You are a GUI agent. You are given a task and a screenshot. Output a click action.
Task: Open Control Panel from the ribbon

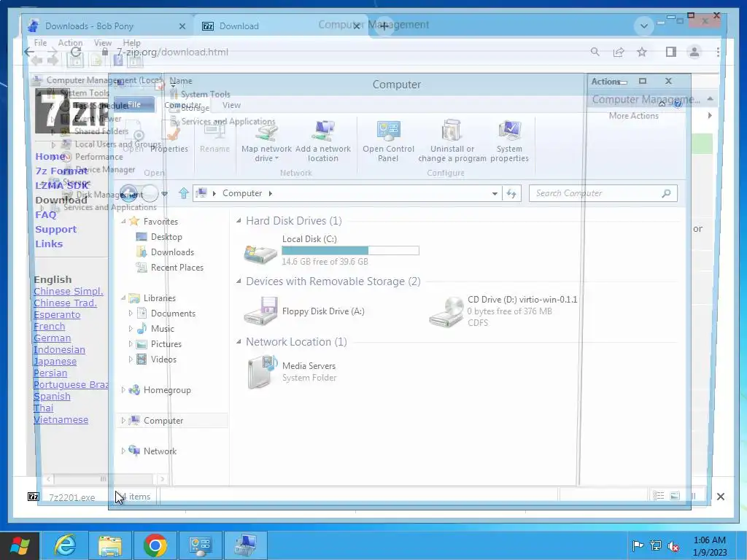(388, 141)
